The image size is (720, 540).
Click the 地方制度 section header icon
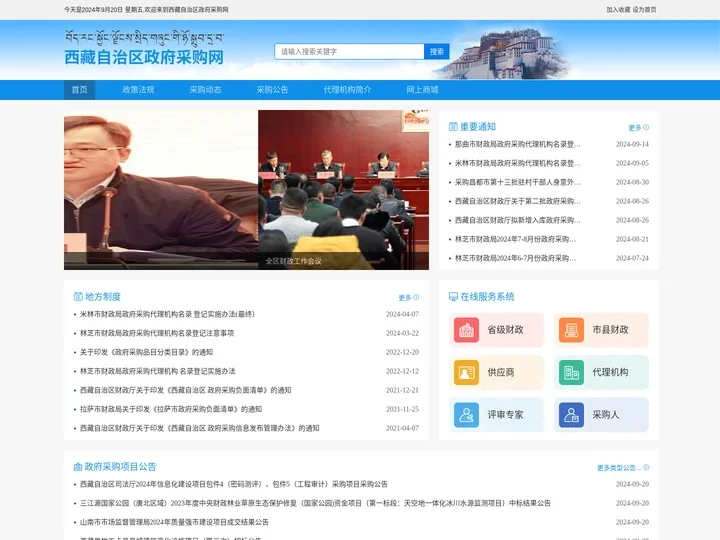pos(78,297)
